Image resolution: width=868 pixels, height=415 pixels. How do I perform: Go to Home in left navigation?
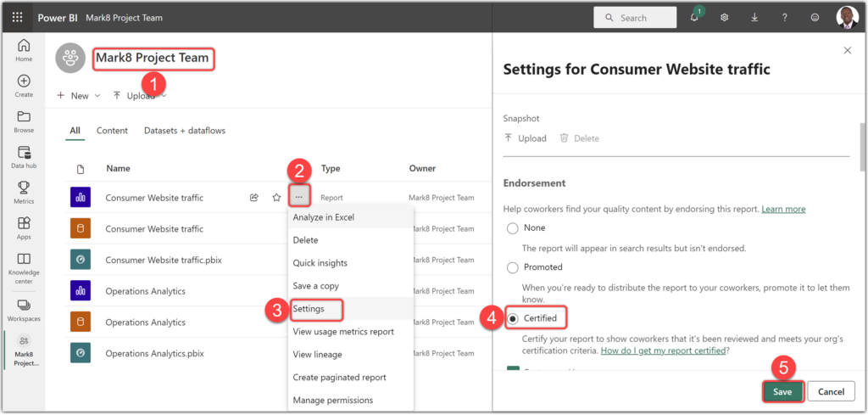coord(24,50)
